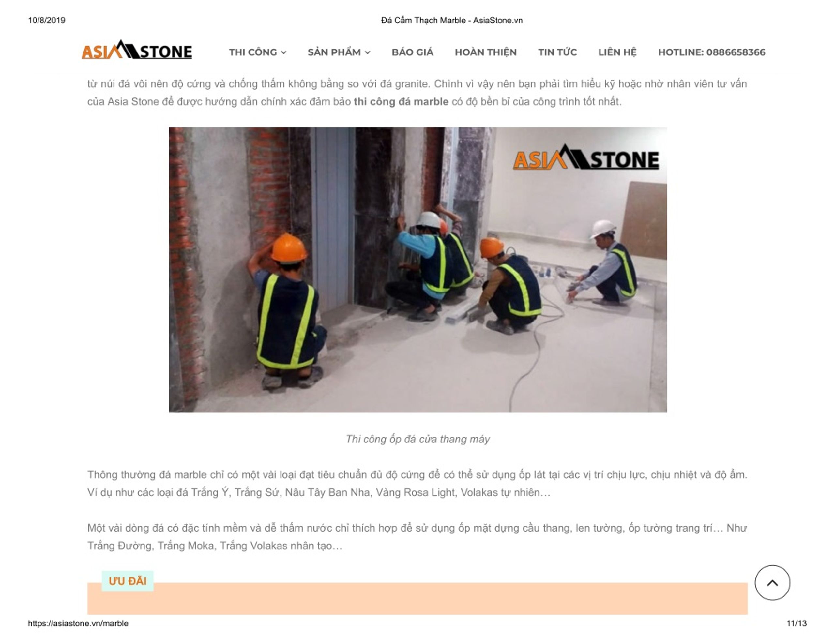The image size is (835, 644).
Task: Open the SẢN PHẨM menu
Action: 339,52
